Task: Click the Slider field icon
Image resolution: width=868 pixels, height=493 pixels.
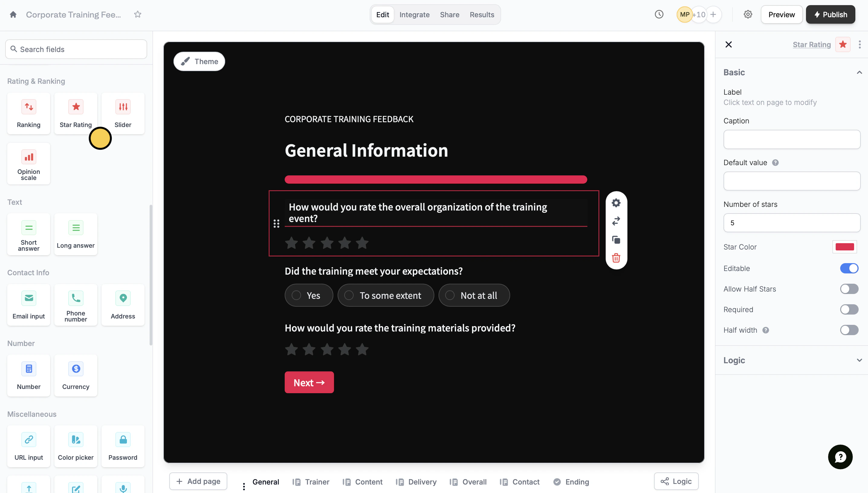Action: pyautogui.click(x=123, y=107)
